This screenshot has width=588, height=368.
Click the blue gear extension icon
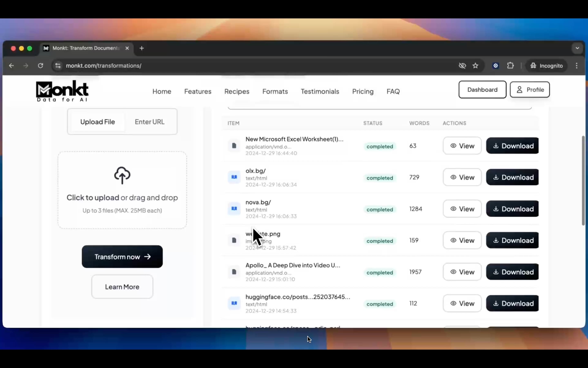click(x=496, y=66)
